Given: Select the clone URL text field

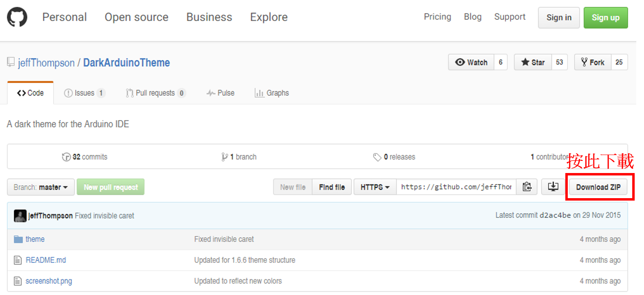Looking at the screenshot, I should click(x=456, y=187).
